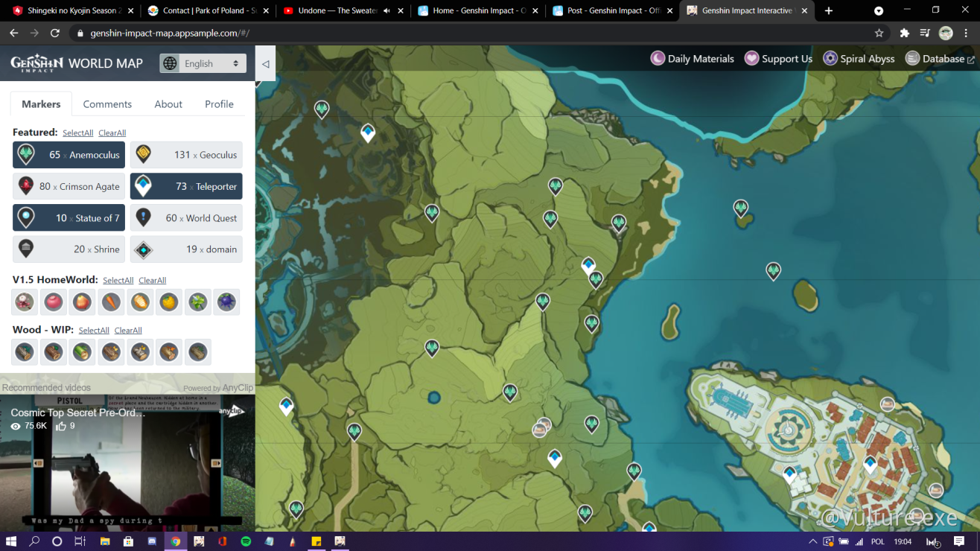Open Microsoft Store from the taskbar
This screenshot has width=980, height=551.
tap(128, 541)
